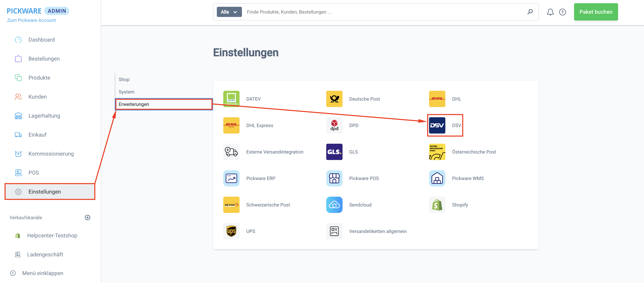644x283 pixels.
Task: Click the Paket buchen button
Action: coord(596,12)
